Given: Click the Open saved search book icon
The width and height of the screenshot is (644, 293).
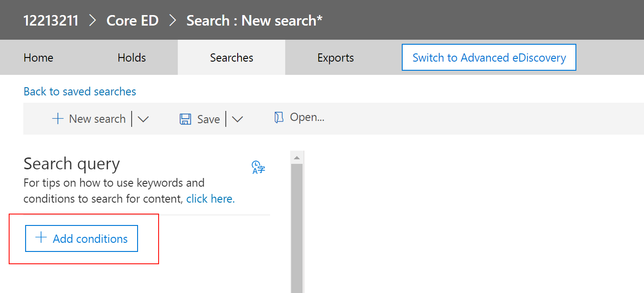Looking at the screenshot, I should [x=278, y=117].
